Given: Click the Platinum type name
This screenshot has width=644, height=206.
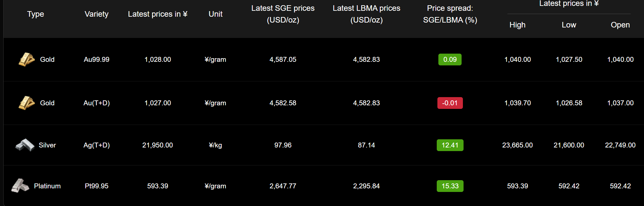Looking at the screenshot, I should (x=47, y=186).
